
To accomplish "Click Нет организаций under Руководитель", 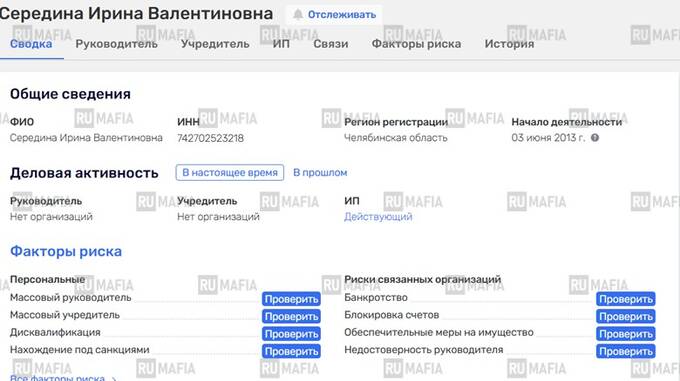I will tap(51, 217).
